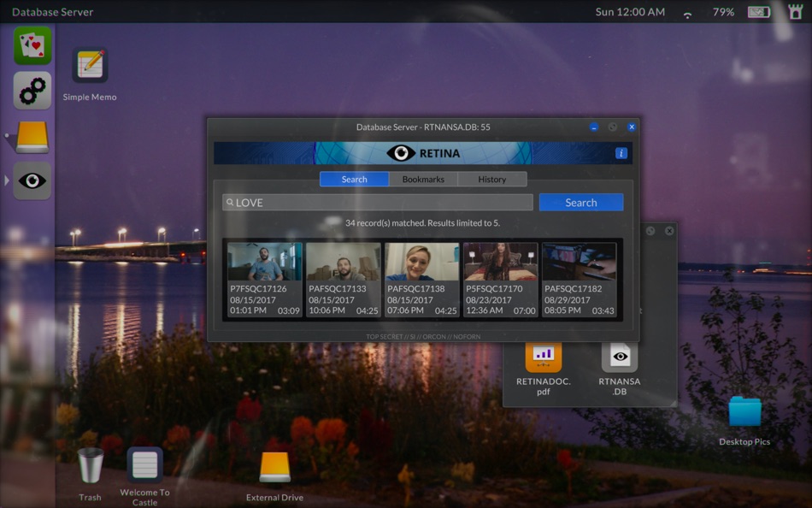Image resolution: width=812 pixels, height=508 pixels.
Task: Click the Wi-Fi status icon
Action: tap(688, 14)
